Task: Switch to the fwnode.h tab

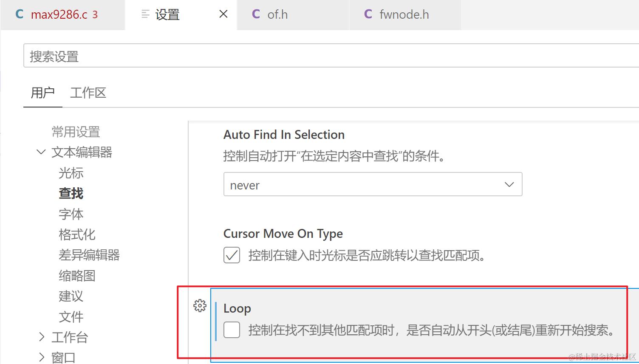Action: pos(405,14)
